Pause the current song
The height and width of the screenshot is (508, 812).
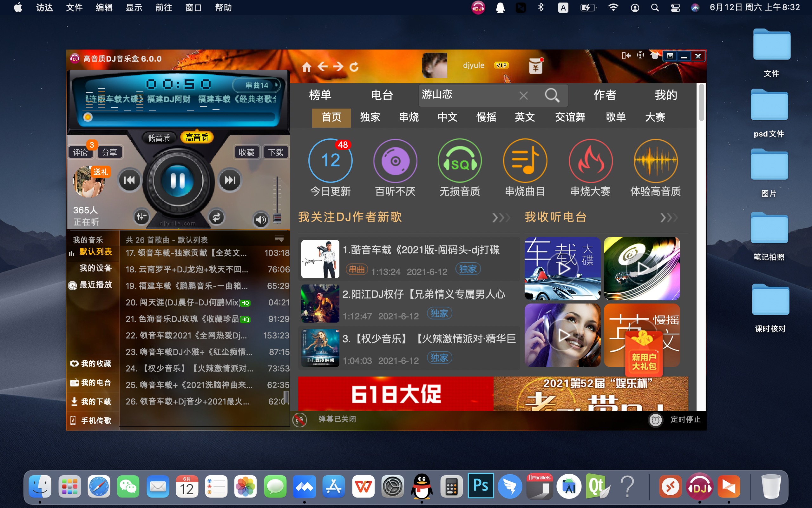(x=178, y=181)
